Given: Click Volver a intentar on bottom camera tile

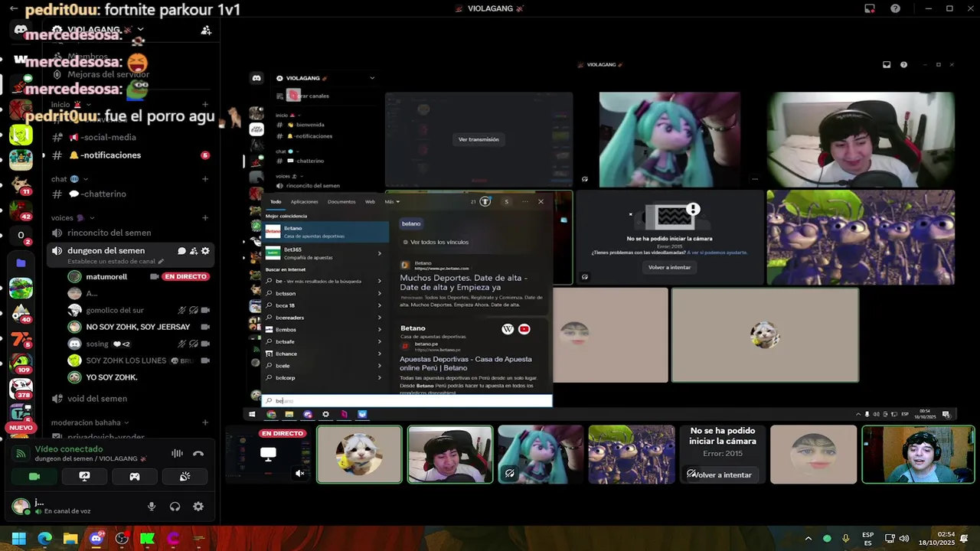Looking at the screenshot, I should point(721,474).
